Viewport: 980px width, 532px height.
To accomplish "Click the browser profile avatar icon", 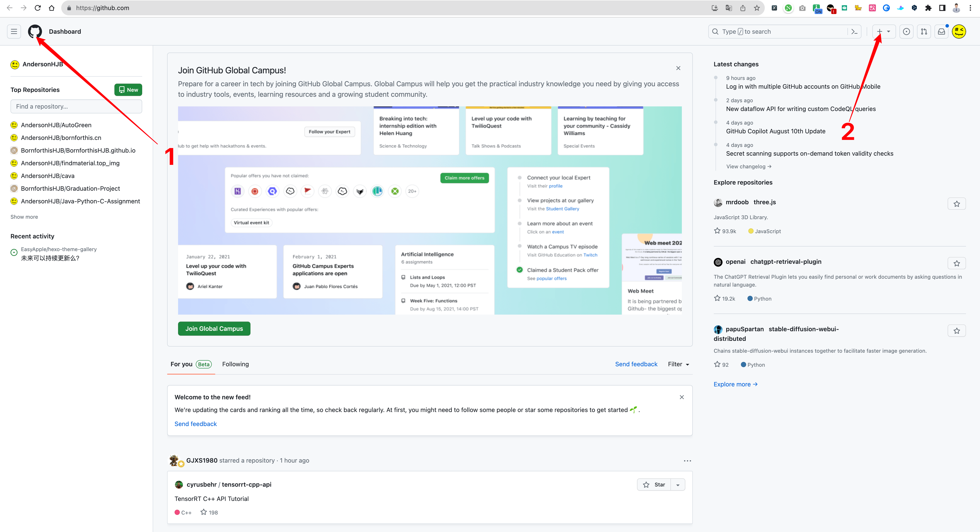I will pos(956,8).
